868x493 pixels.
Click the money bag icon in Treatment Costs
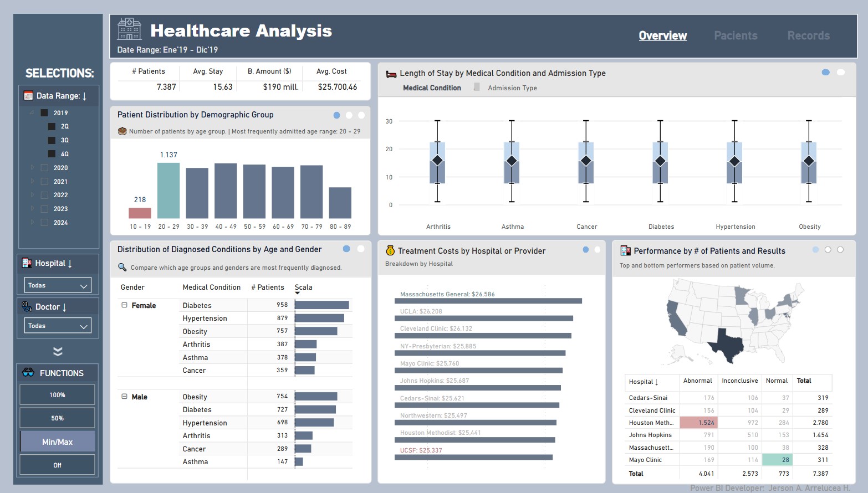390,251
